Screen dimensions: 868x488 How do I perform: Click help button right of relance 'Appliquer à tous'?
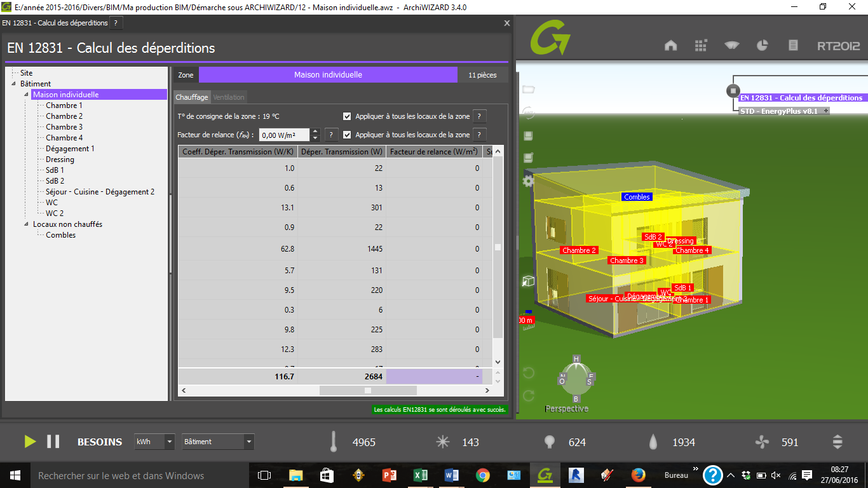click(480, 135)
